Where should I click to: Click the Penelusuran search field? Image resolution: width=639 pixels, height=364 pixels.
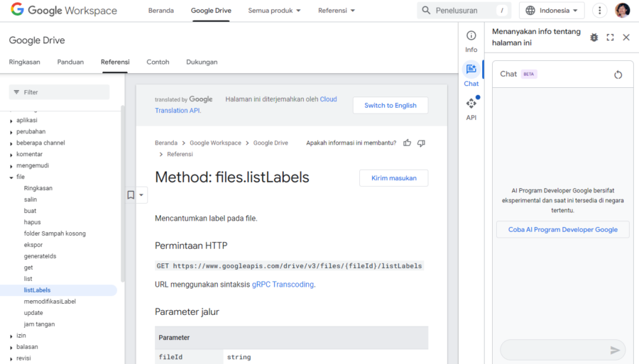point(465,11)
